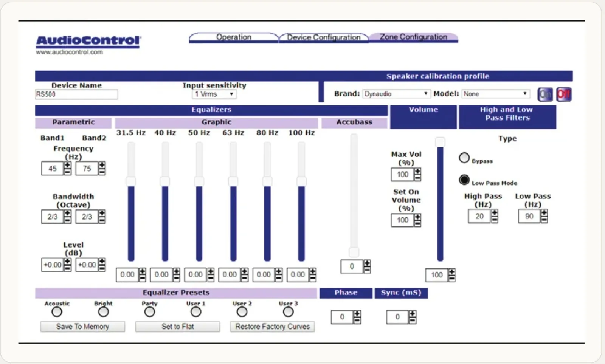Viewport: 605px width, 364px height.
Task: Click the Band1 frequency stepper buttons
Action: 67,169
